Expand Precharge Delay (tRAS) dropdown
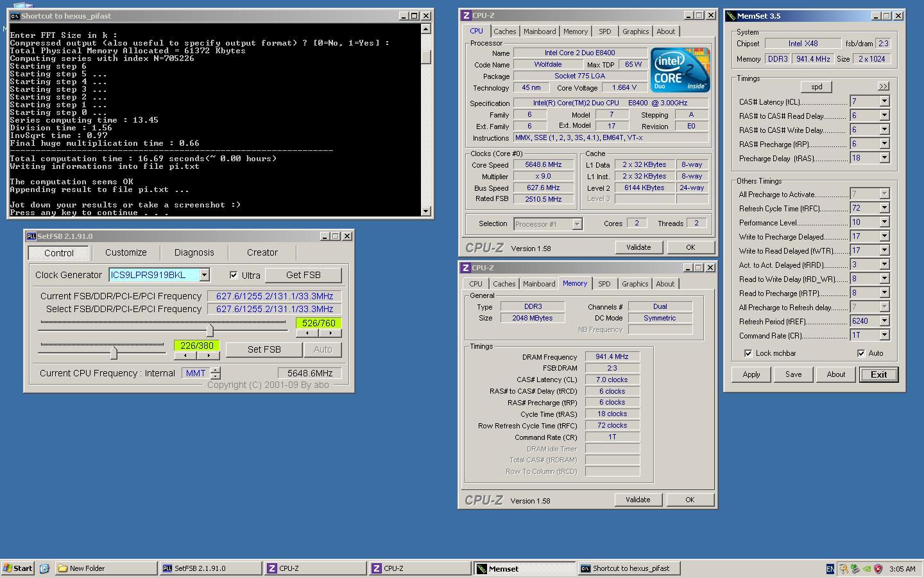 [x=884, y=158]
